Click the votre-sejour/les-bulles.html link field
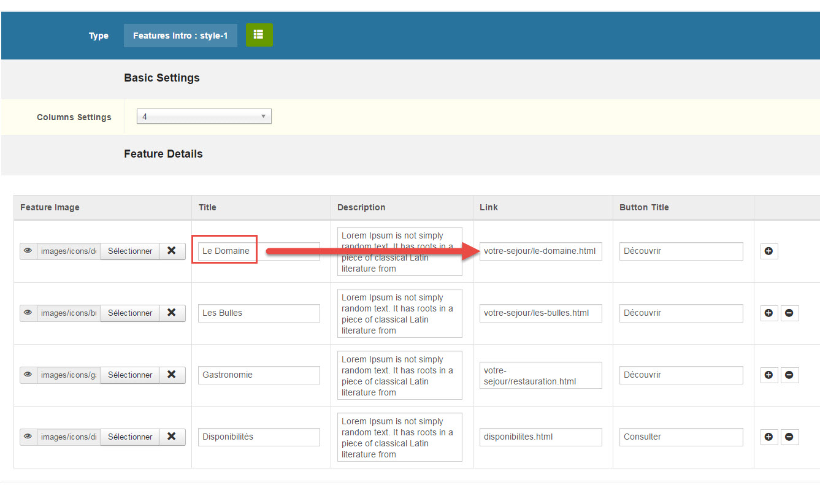 540,313
